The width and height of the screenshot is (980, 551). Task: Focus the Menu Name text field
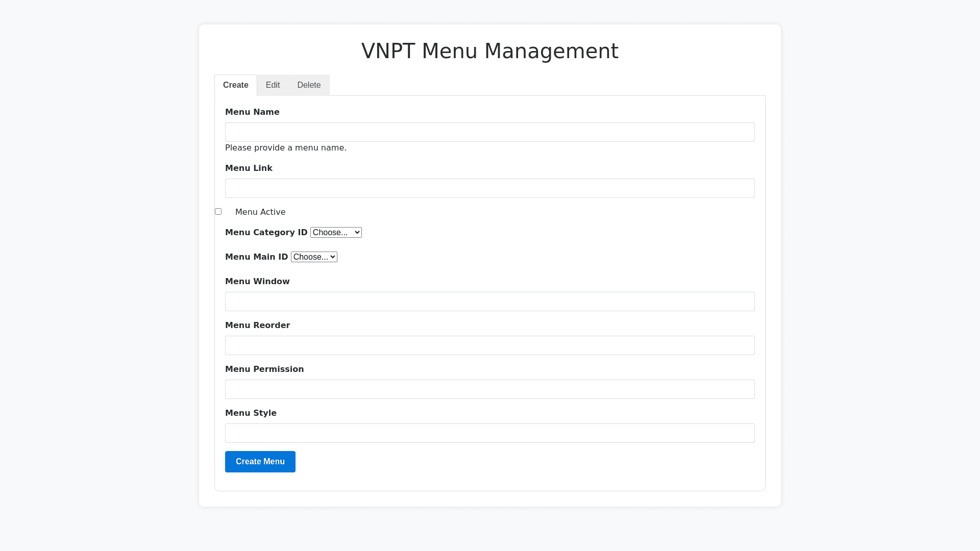[x=489, y=132]
